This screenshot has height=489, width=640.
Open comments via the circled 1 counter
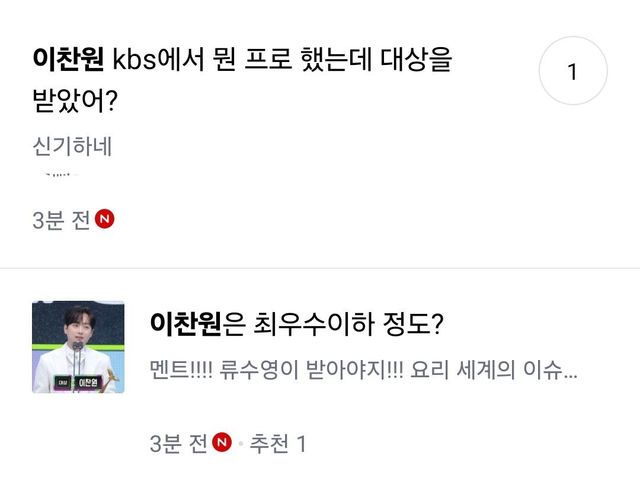[x=572, y=72]
